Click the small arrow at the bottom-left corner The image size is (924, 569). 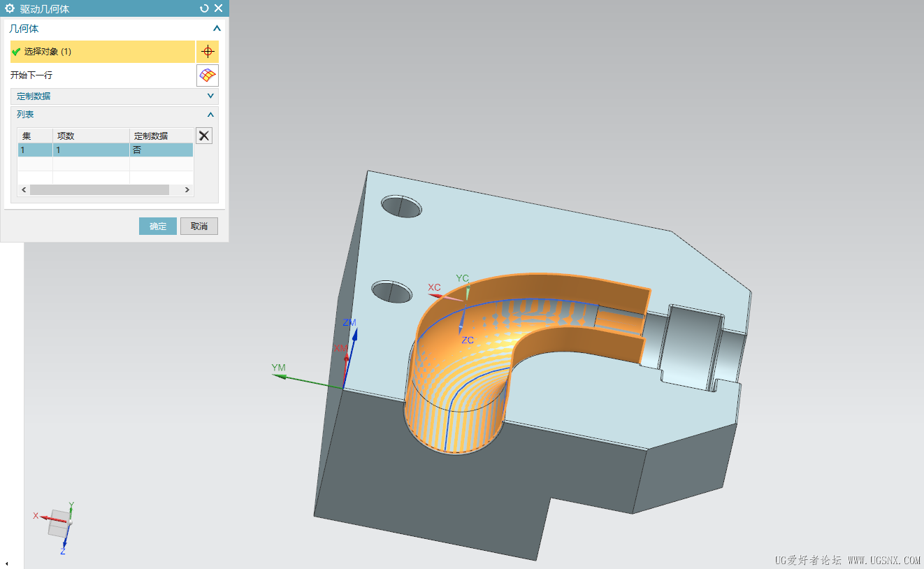tap(7, 563)
